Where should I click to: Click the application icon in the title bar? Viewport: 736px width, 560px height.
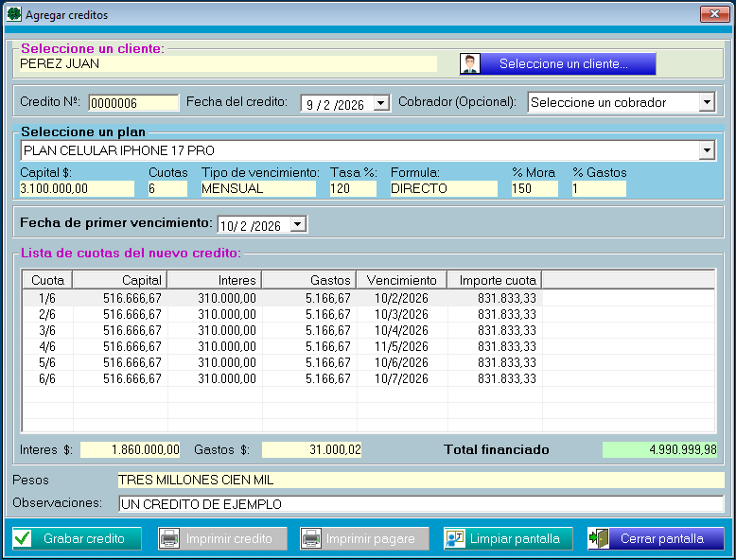(14, 15)
